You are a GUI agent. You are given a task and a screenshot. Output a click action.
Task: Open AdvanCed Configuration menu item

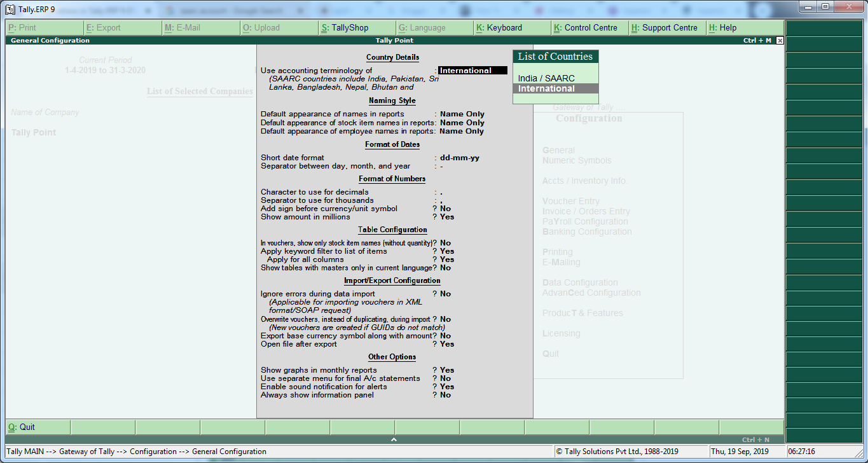591,293
